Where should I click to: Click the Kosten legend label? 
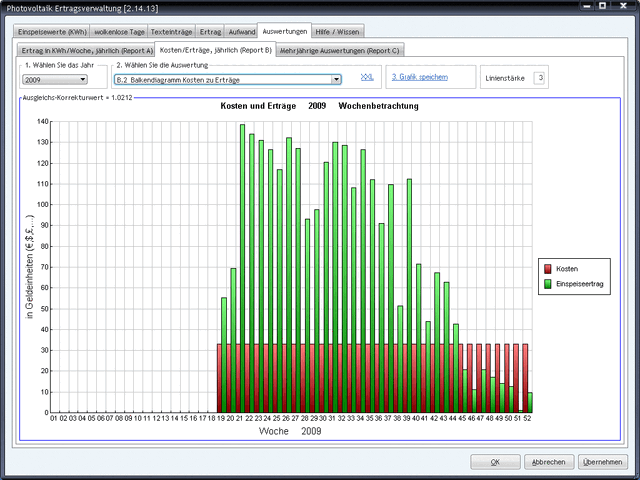pyautogui.click(x=567, y=269)
